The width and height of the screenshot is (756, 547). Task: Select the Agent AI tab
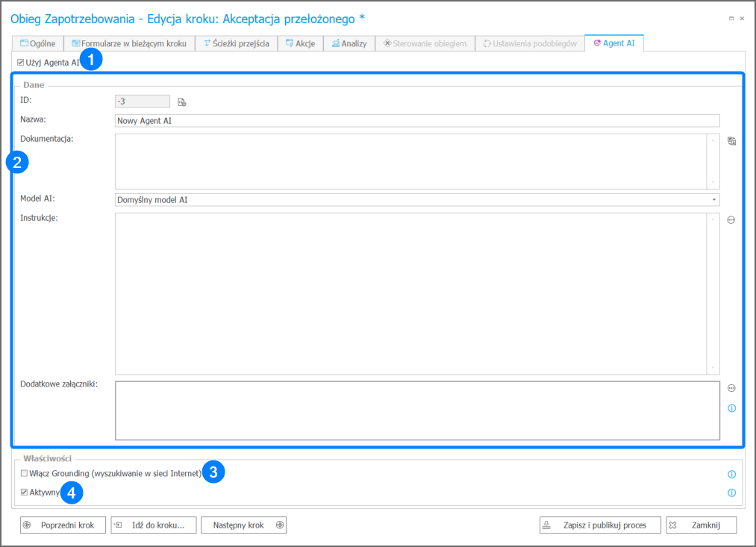click(x=613, y=43)
